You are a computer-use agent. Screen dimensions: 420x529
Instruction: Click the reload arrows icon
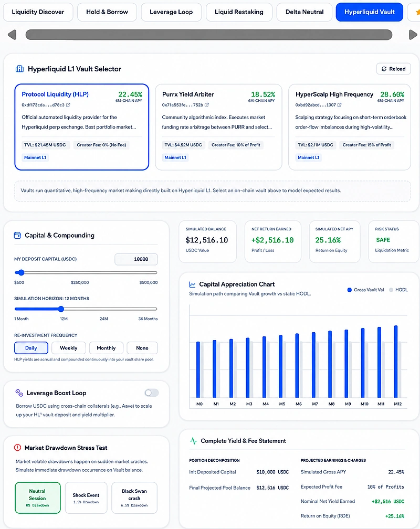pos(384,69)
